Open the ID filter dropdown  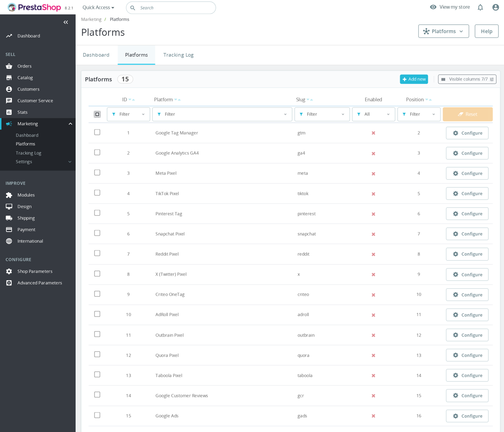tap(129, 114)
